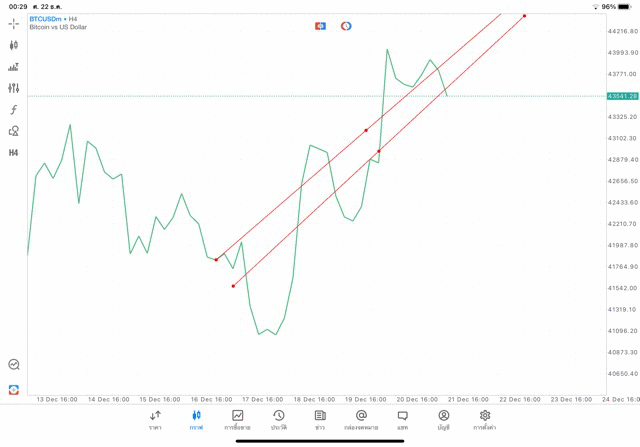Switch to the การซื้อขาย (Trade) tab
This screenshot has height=447, width=640.
click(238, 420)
